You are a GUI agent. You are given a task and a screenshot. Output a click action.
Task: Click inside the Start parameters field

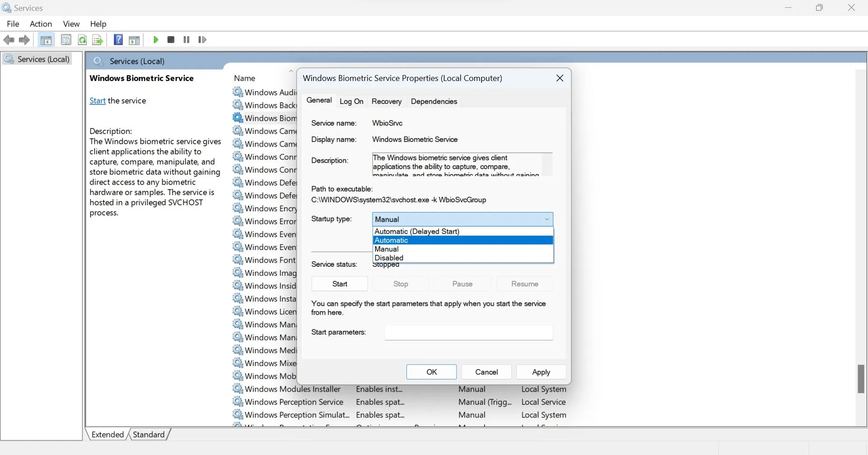468,332
